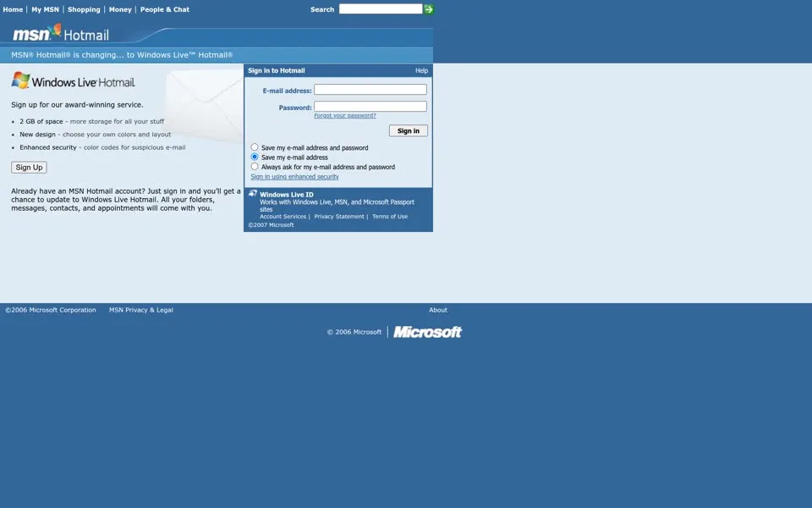Click the MSN Hotmail butterfly logo
The image size is (812, 508).
point(61,33)
